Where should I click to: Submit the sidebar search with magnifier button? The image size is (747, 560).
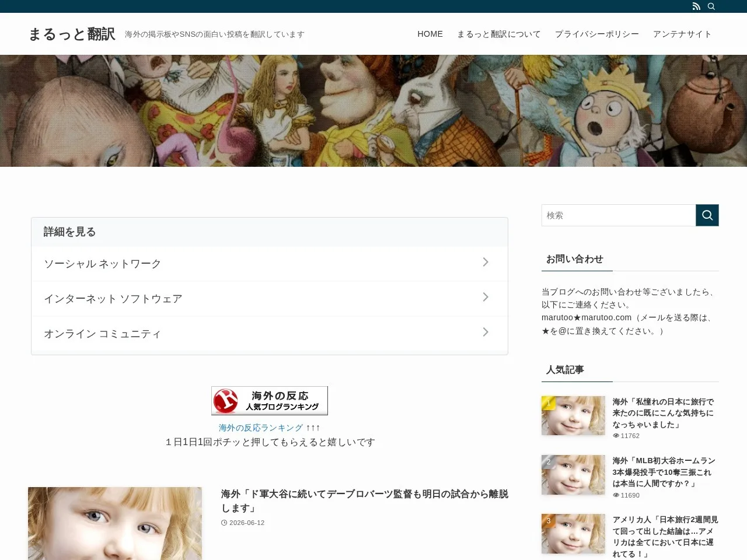pos(707,215)
